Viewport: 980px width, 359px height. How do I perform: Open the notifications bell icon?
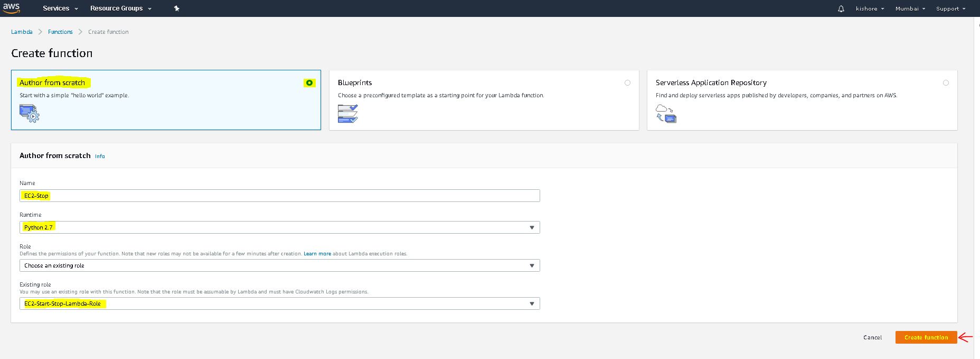tap(841, 9)
